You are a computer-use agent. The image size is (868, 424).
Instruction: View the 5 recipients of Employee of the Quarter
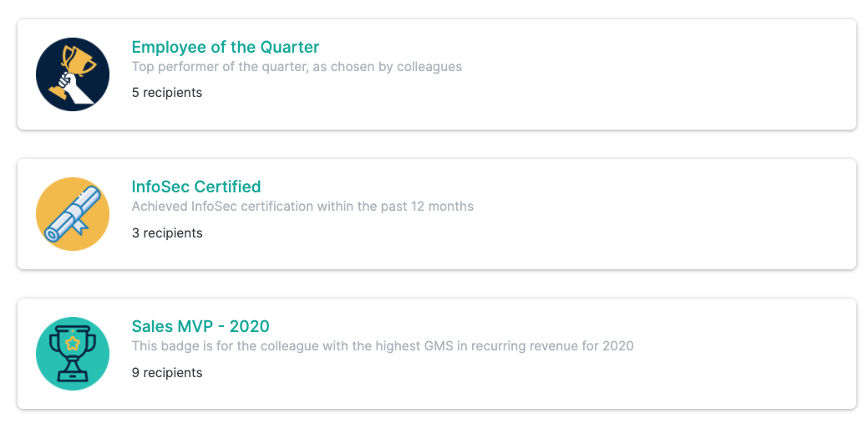[166, 93]
